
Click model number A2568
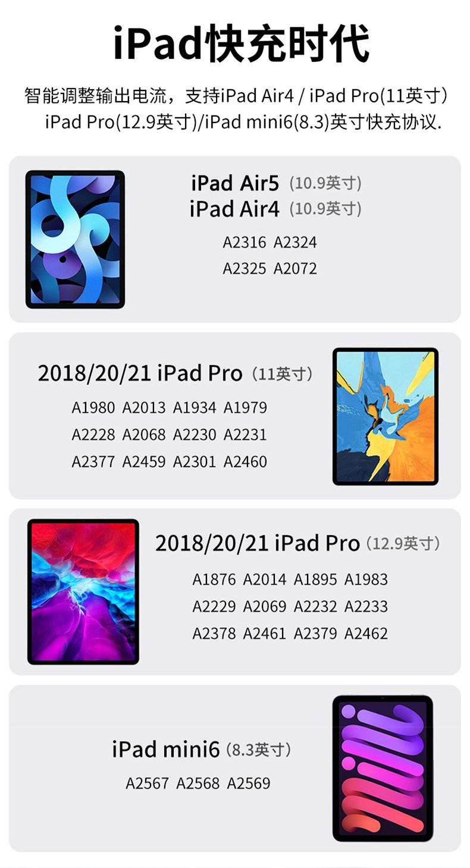point(198,783)
